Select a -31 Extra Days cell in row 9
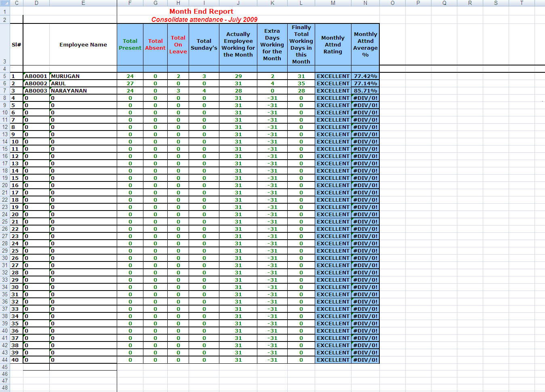 [272, 105]
